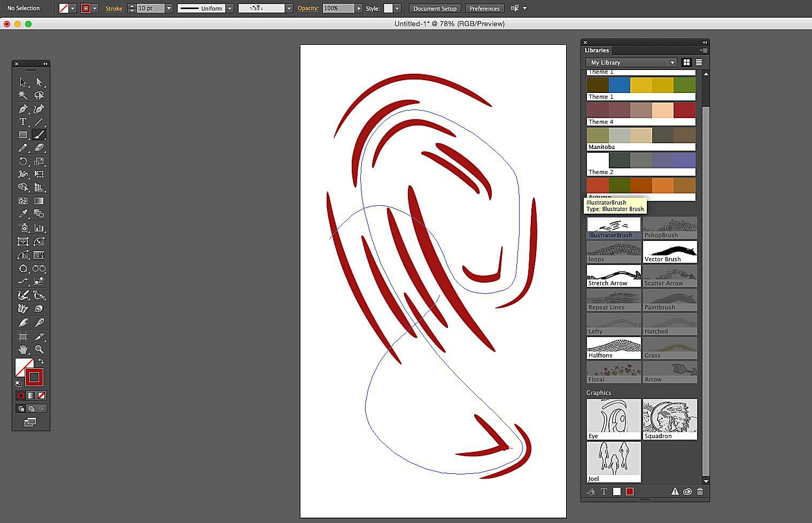Reset to default fill and stroke

18,383
